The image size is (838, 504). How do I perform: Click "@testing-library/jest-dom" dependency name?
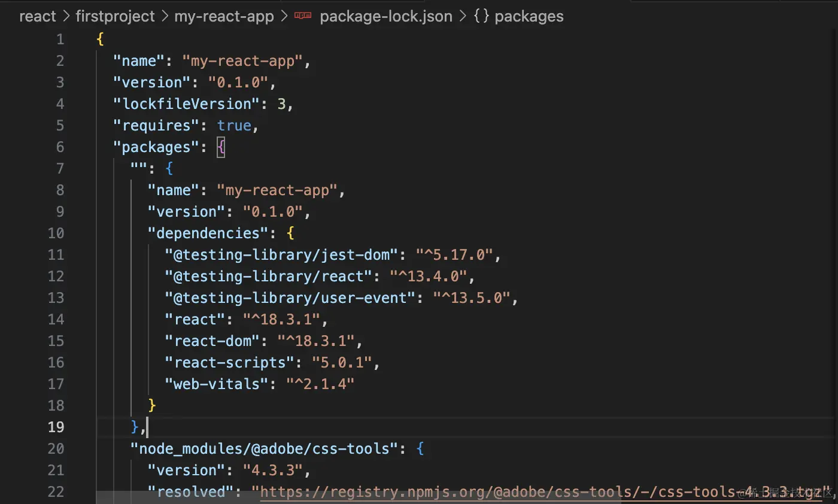pyautogui.click(x=282, y=254)
